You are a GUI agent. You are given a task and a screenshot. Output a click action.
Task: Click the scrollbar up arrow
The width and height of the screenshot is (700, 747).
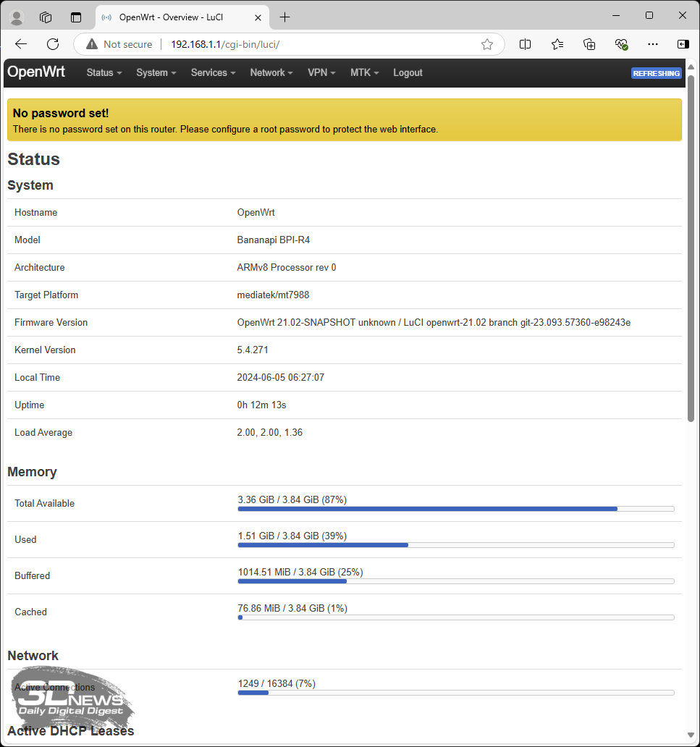691,66
